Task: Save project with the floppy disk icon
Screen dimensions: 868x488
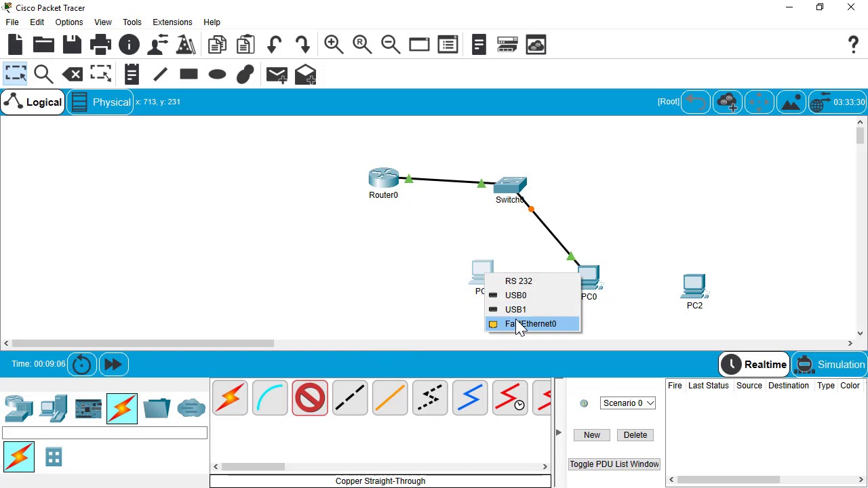Action: (x=72, y=45)
